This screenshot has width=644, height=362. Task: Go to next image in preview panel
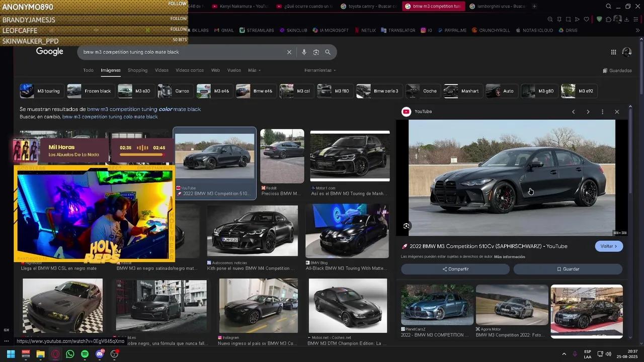pyautogui.click(x=588, y=112)
